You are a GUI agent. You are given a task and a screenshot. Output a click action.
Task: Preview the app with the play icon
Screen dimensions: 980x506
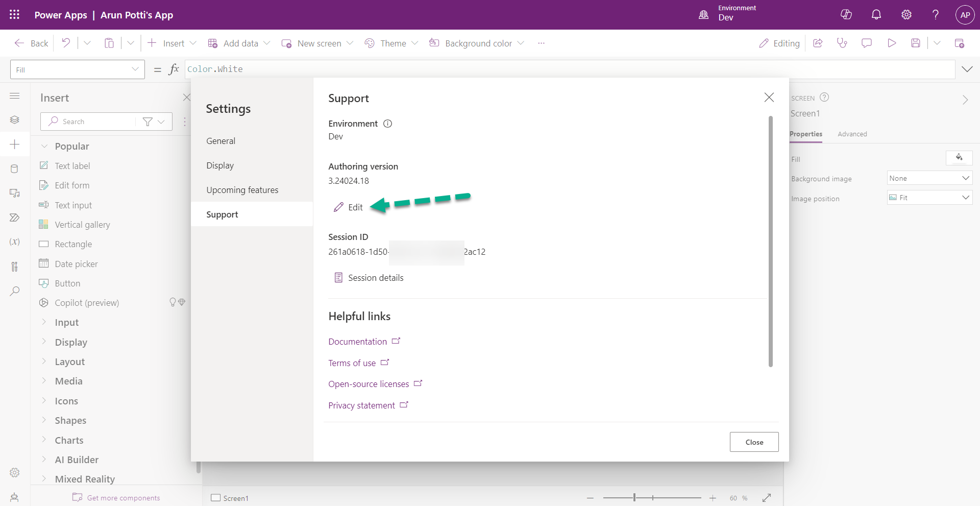pyautogui.click(x=892, y=43)
